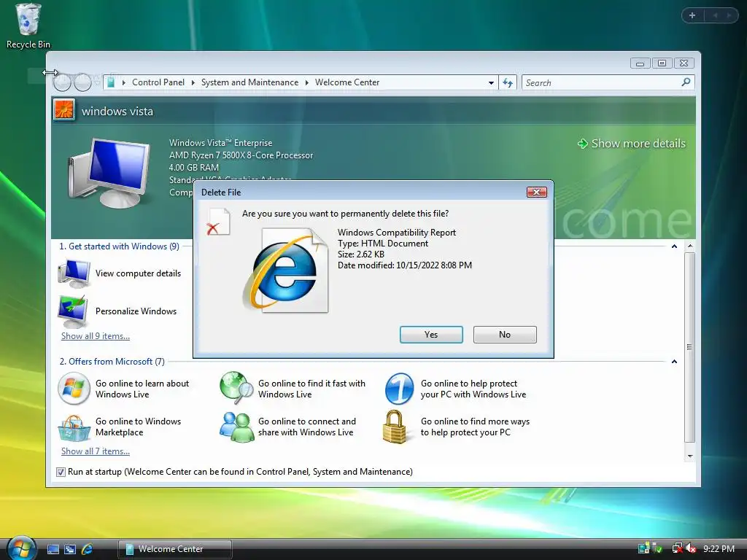Screen dimensions: 747x560
Task: Click the gold padlock icon
Action: click(395, 427)
